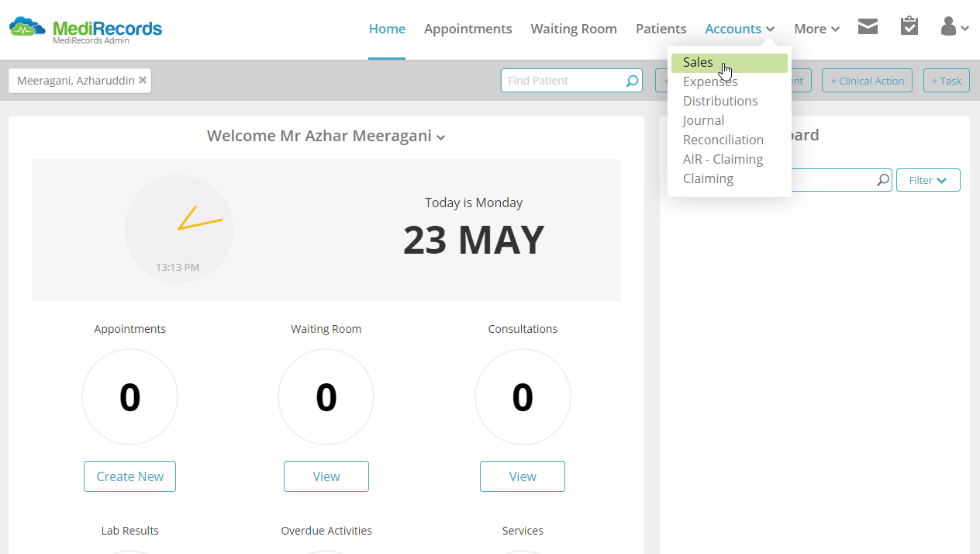Viewport: 980px width, 554px height.
Task: Click View under Consultations
Action: pos(523,476)
